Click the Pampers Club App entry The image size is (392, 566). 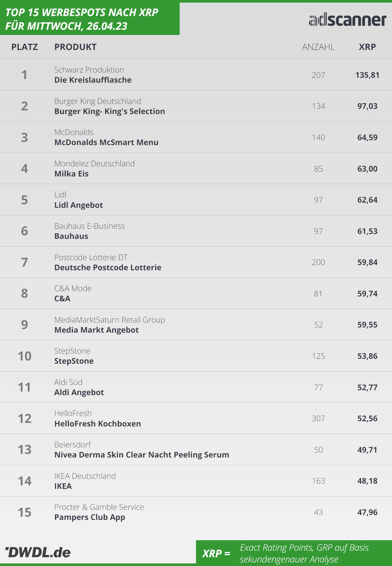[x=90, y=517]
